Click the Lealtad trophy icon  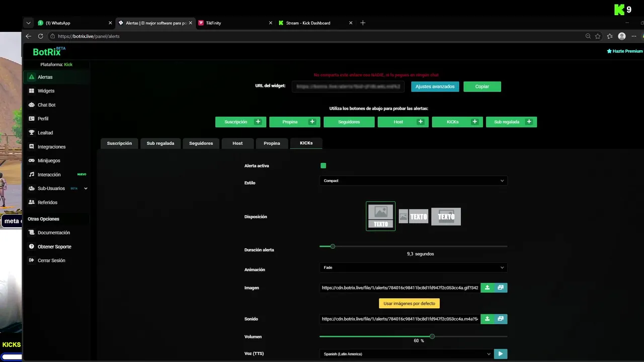point(32,133)
